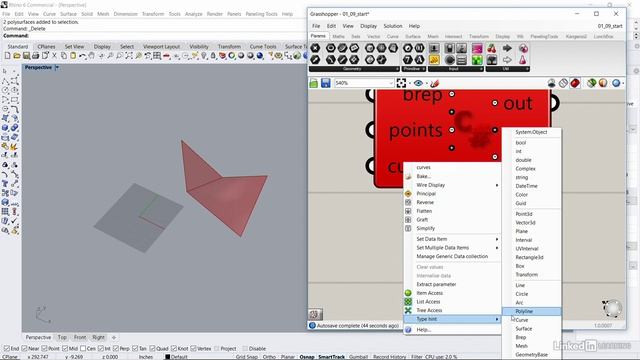Viewport: 640px width, 360px height.
Task: Click the sketch pencil icon in Grasshopper toolbar
Action: pos(434,83)
